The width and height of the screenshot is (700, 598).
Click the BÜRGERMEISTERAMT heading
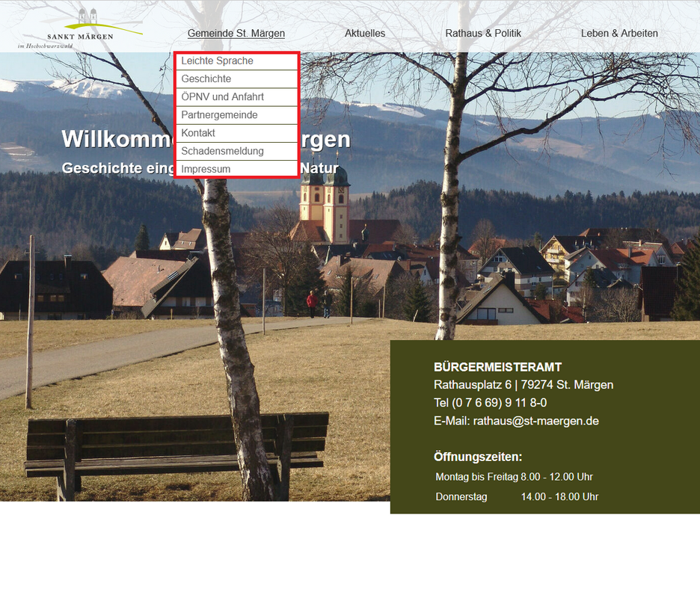point(498,367)
